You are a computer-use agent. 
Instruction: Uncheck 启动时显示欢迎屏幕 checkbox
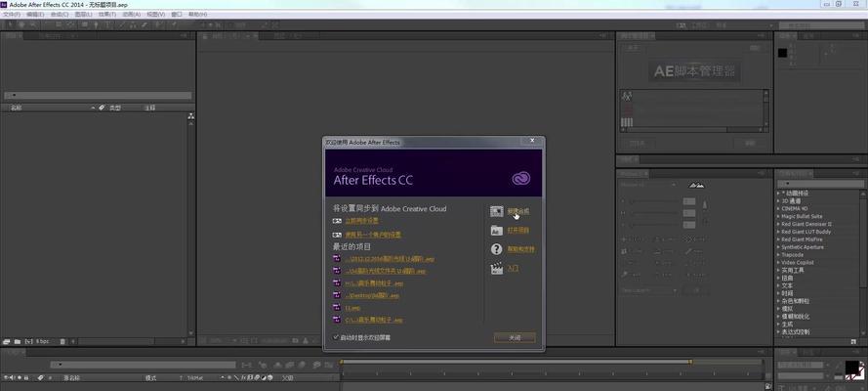click(336, 336)
